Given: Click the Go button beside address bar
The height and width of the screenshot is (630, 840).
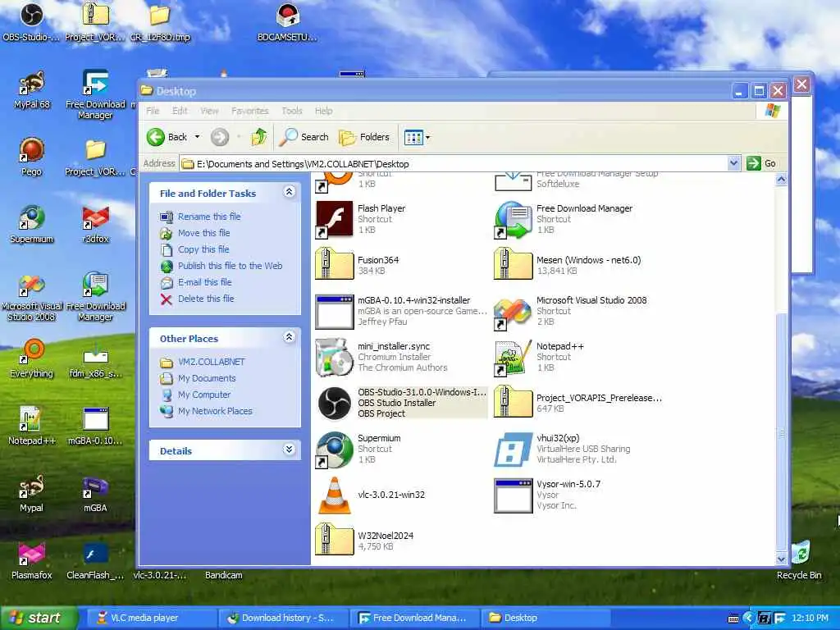Looking at the screenshot, I should tap(761, 163).
